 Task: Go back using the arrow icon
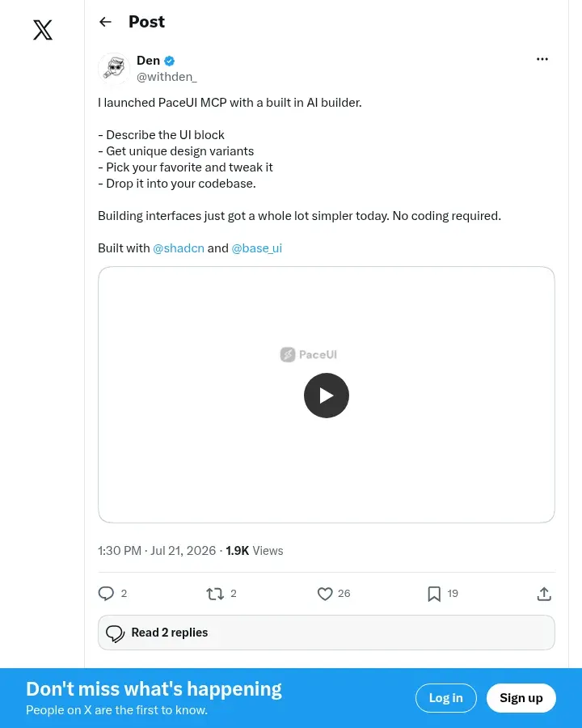pos(105,22)
